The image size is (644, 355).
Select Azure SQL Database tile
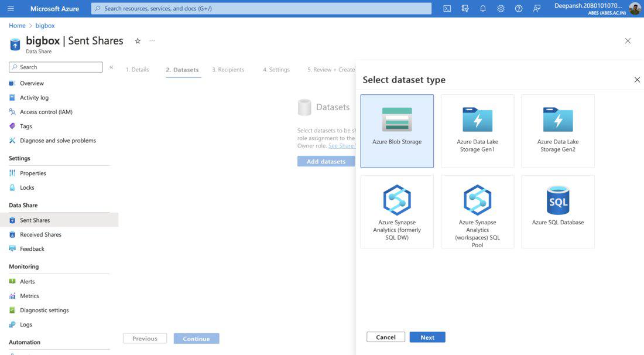click(558, 211)
